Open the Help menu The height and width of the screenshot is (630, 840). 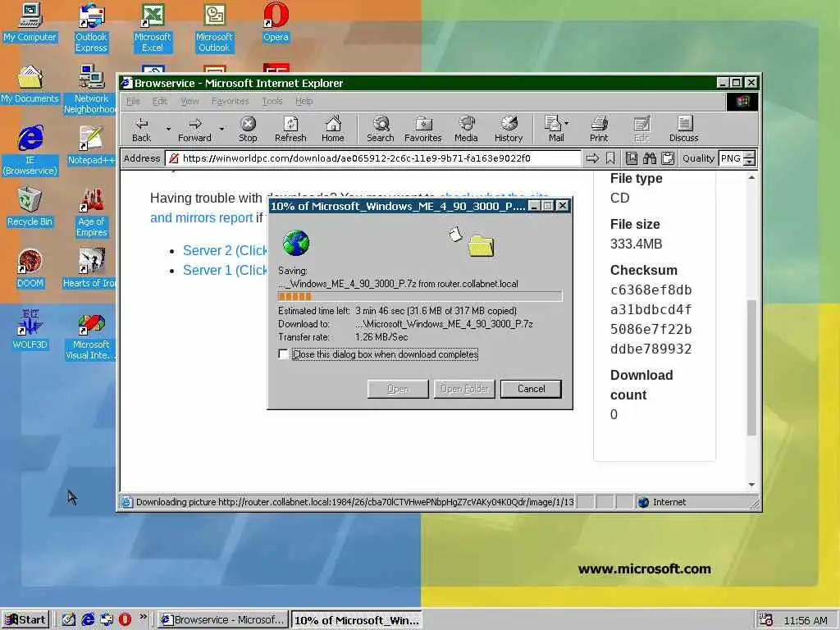coord(304,101)
